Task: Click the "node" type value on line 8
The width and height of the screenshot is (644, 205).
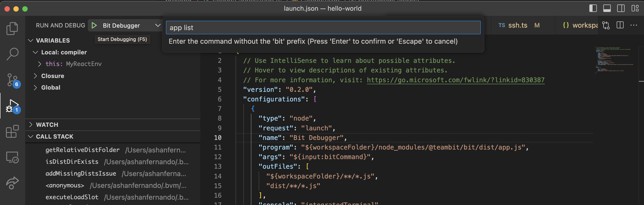Action: point(301,118)
